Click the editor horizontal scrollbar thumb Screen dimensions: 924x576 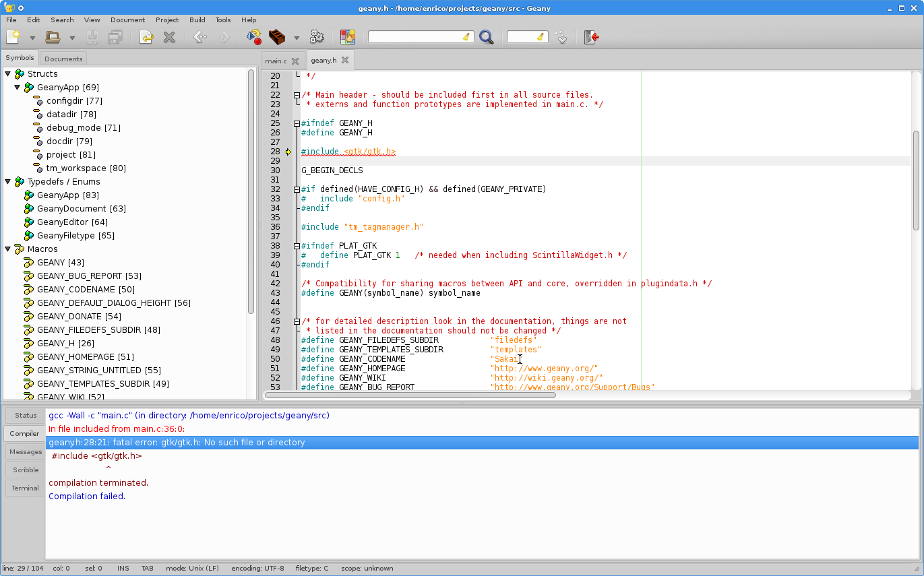click(410, 395)
